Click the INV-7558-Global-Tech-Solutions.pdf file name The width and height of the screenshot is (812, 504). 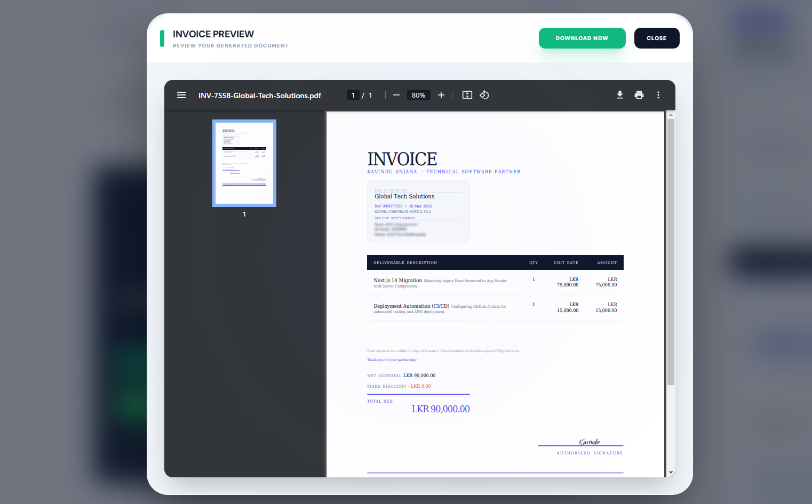click(x=260, y=95)
